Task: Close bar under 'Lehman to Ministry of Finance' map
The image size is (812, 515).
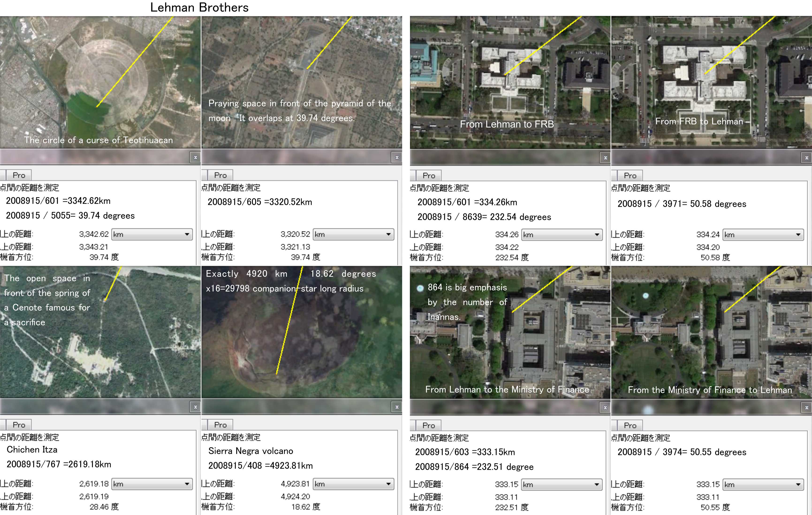Action: 605,408
